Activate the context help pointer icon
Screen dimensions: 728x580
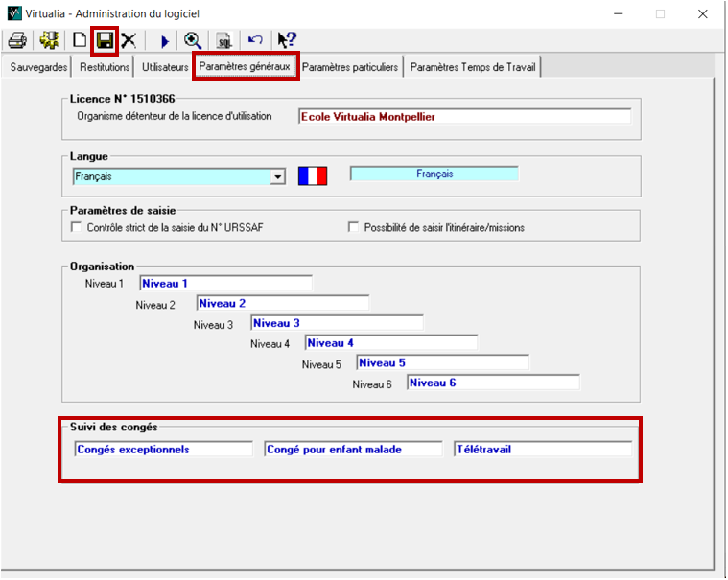pos(286,40)
